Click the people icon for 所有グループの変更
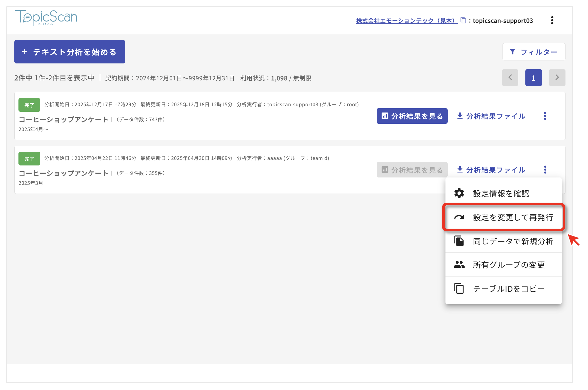The image size is (588, 390). coord(459,265)
